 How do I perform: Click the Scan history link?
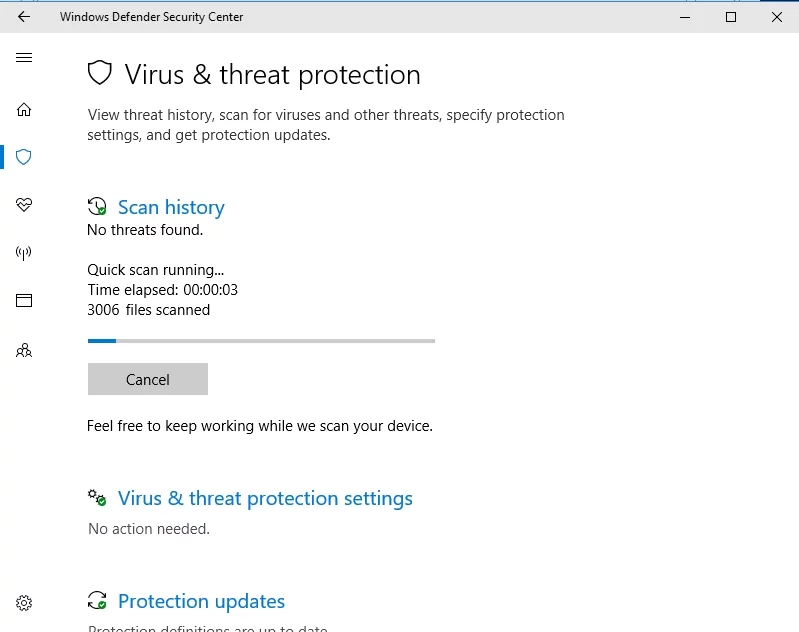[171, 207]
